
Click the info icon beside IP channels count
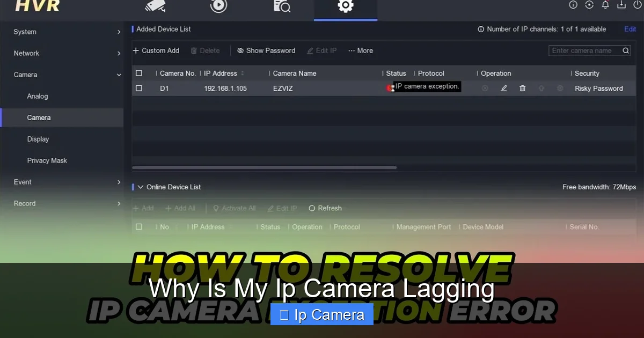(481, 30)
